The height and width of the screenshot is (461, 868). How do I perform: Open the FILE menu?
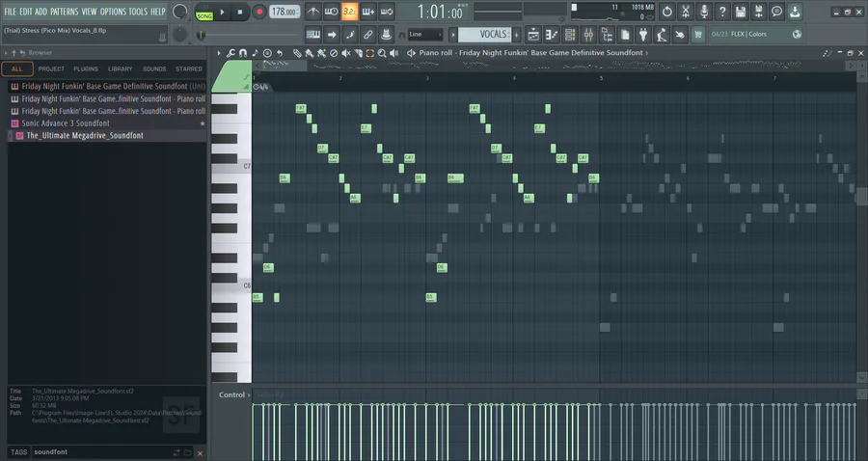coord(10,11)
